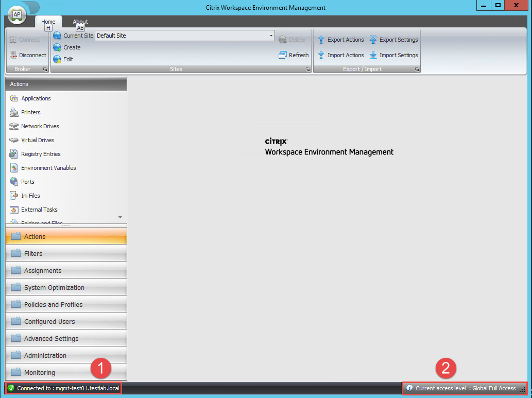The width and height of the screenshot is (532, 398).
Task: Click the navigation pane splitter grip dots
Action: 66,226
